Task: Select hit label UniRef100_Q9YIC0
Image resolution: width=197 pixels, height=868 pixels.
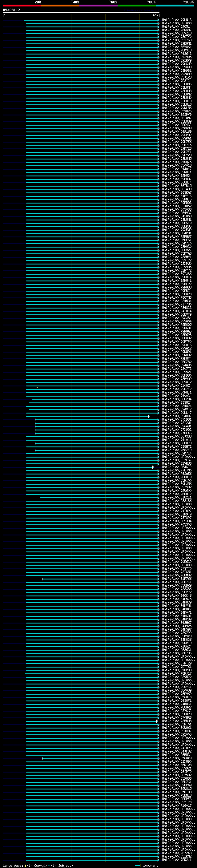Action: [177, 802]
